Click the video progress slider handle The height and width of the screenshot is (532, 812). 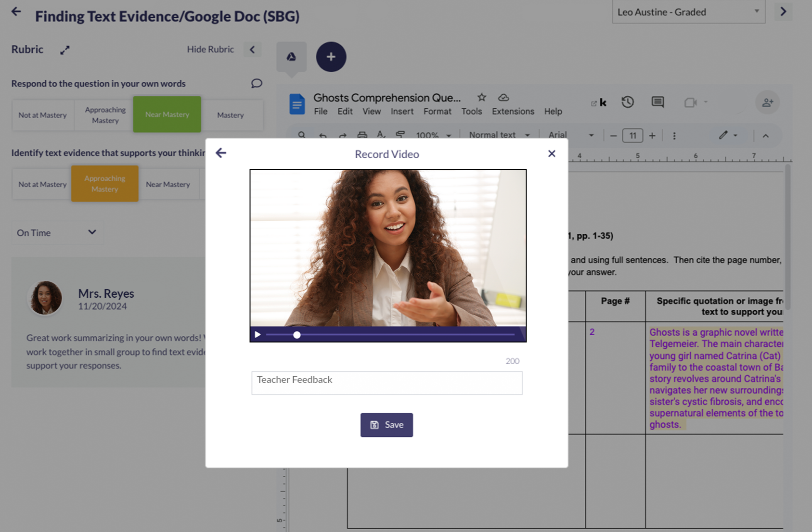[297, 335]
